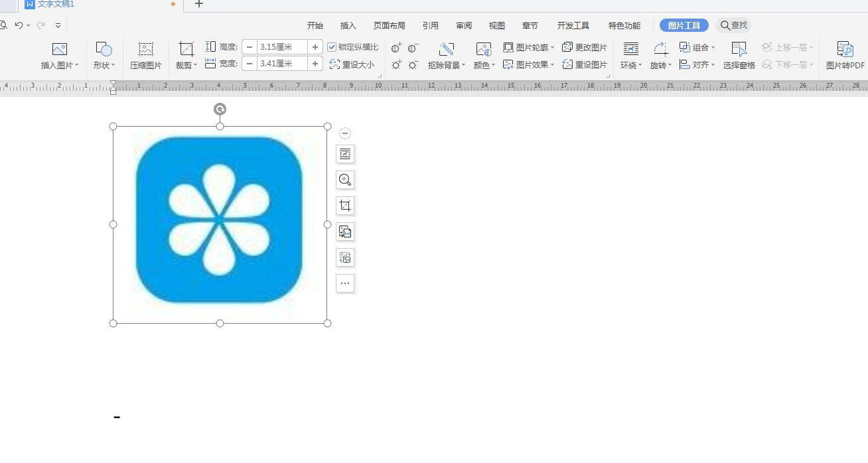Increase picture brightness icon
This screenshot has height=463, width=868.
(397, 64)
